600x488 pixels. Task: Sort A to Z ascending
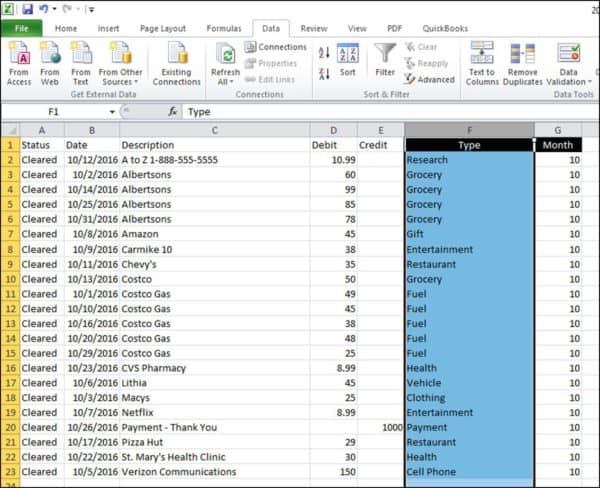(324, 53)
